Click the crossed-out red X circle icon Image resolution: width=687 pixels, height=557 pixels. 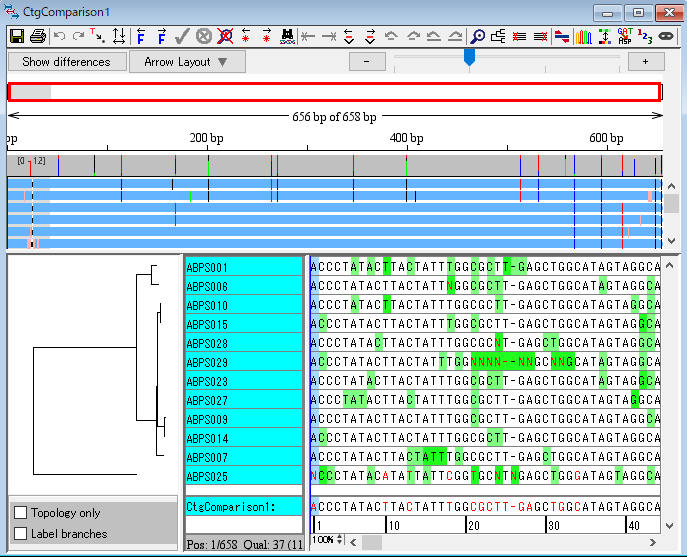pyautogui.click(x=225, y=36)
